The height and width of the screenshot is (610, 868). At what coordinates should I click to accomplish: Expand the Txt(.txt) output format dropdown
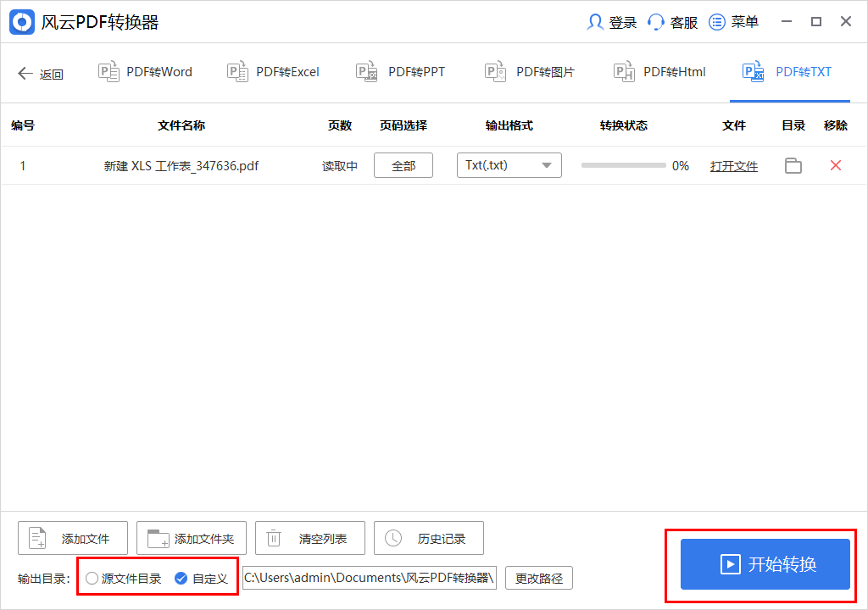point(509,165)
